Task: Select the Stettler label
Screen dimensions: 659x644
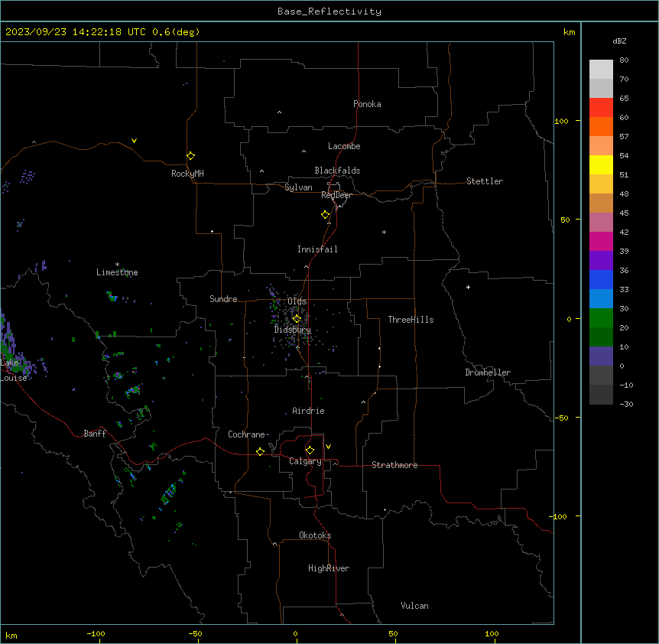Action: (x=485, y=181)
